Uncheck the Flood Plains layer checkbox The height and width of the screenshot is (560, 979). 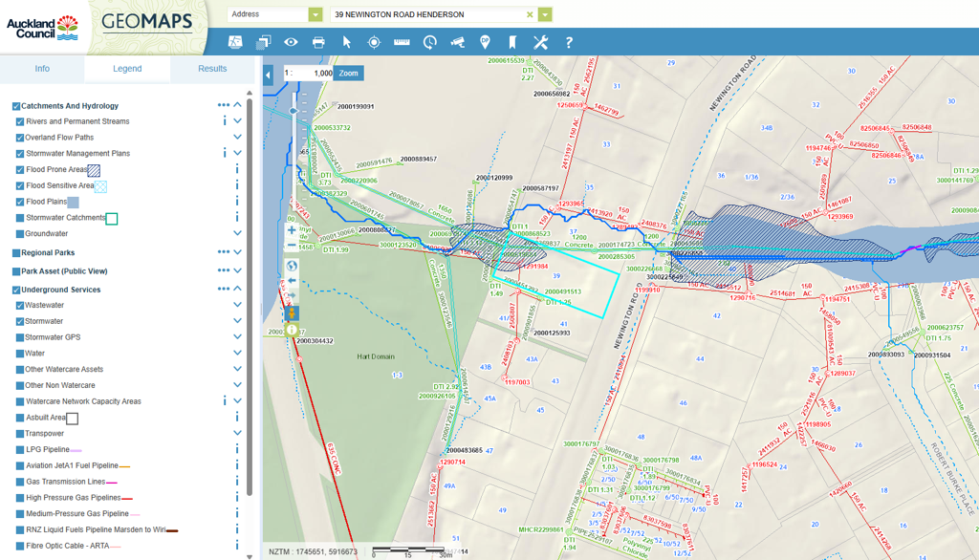[20, 202]
